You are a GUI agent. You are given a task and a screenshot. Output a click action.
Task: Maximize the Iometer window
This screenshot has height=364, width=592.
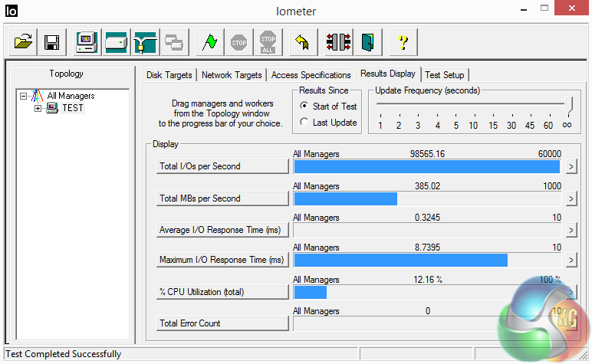click(x=544, y=8)
